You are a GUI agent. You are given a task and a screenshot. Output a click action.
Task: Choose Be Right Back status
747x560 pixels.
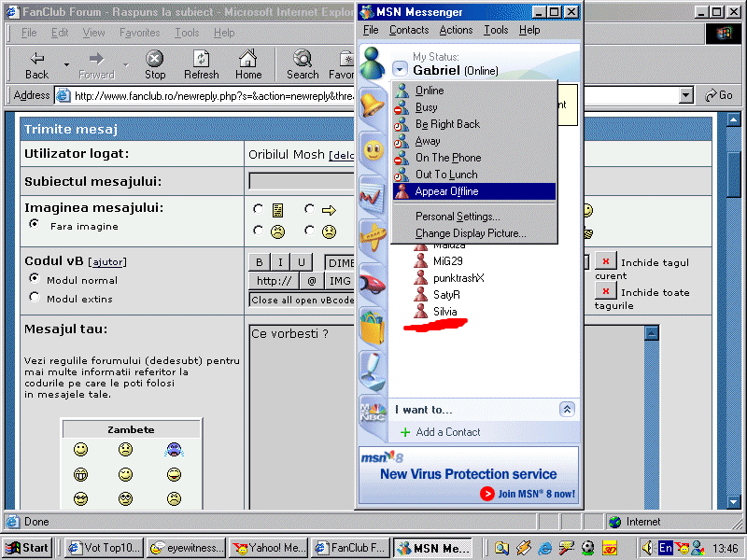(474, 124)
